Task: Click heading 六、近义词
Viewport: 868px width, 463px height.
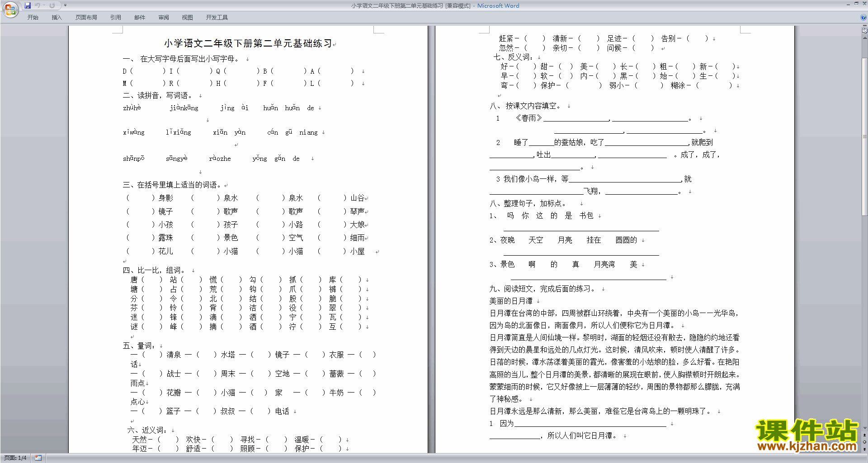Action: [x=147, y=430]
